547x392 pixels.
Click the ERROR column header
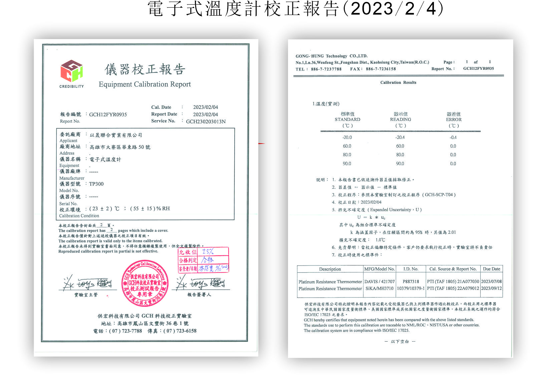coord(454,120)
